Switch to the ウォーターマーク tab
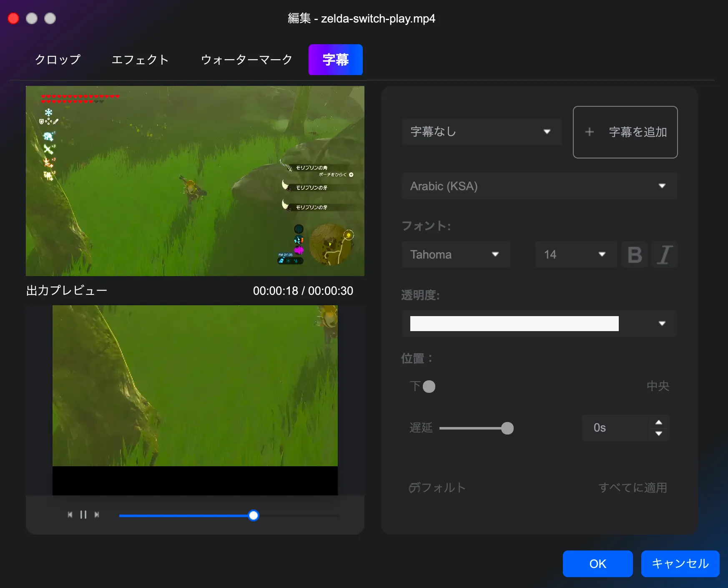The width and height of the screenshot is (728, 588). tap(246, 60)
